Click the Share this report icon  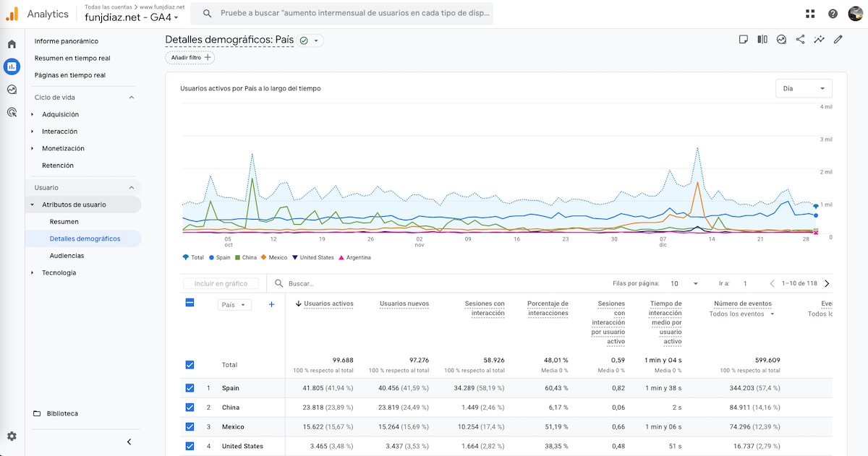tap(800, 40)
